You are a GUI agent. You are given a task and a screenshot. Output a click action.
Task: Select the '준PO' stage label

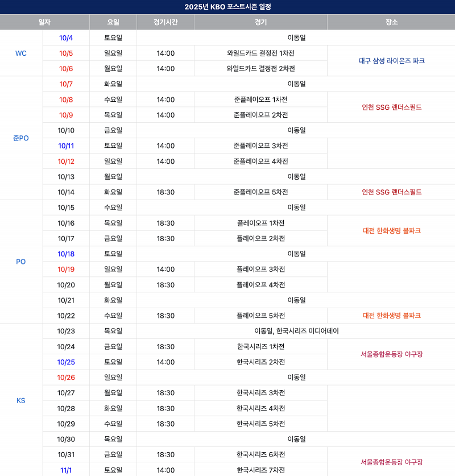click(x=21, y=138)
